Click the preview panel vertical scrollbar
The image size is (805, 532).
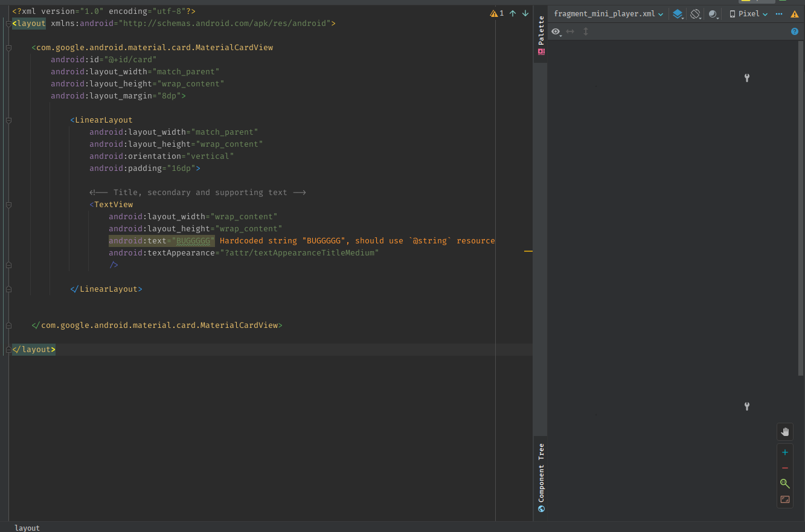coord(802,208)
